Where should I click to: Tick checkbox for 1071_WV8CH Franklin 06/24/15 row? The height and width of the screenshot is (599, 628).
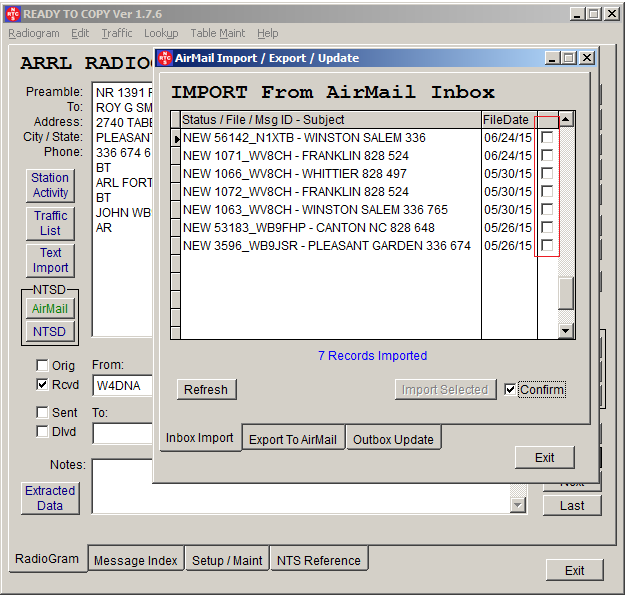click(547, 155)
